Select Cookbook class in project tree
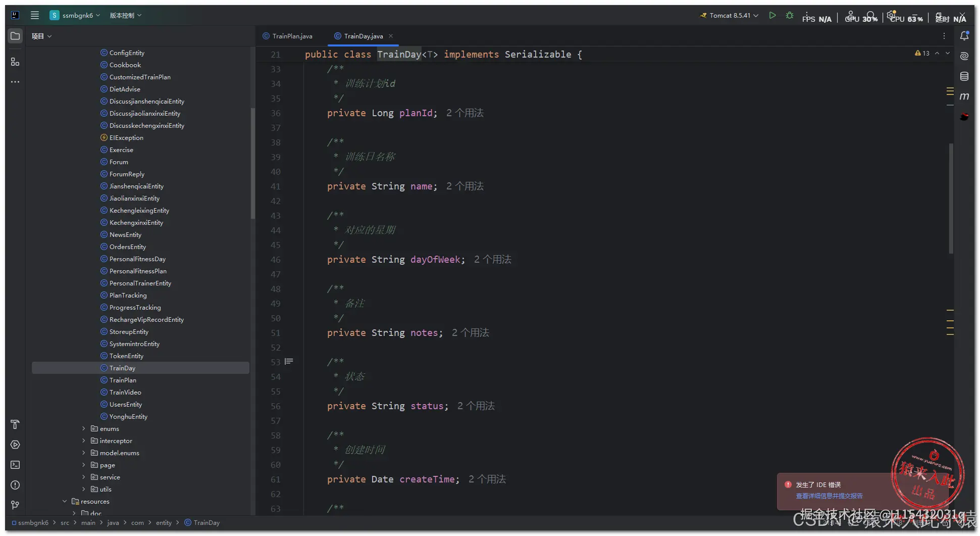 tap(125, 65)
